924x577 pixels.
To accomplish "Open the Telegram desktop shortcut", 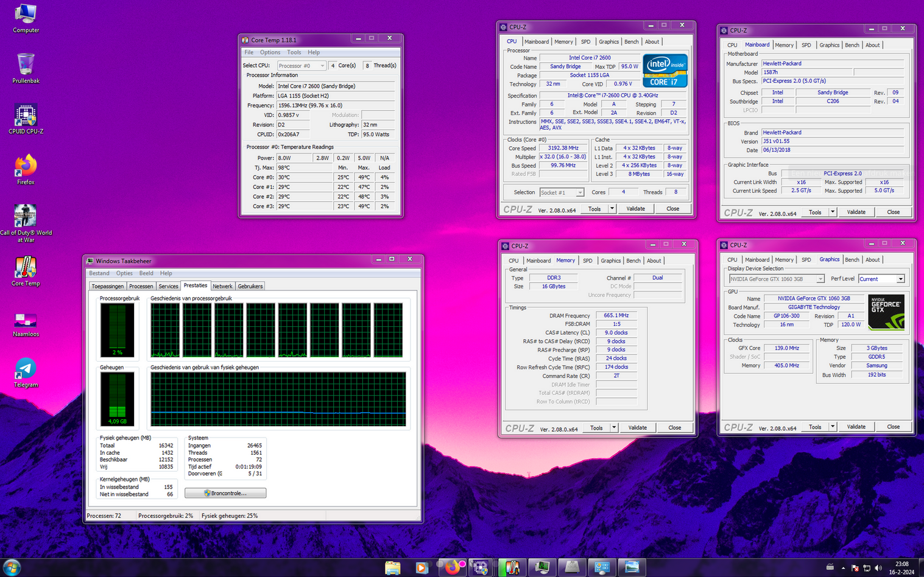I will 26,372.
